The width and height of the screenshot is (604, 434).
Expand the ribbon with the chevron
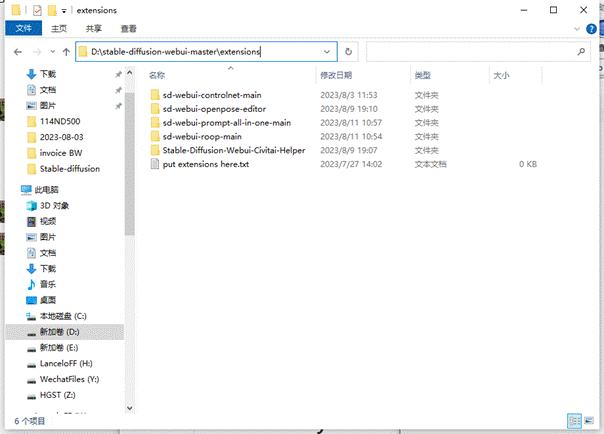click(577, 29)
